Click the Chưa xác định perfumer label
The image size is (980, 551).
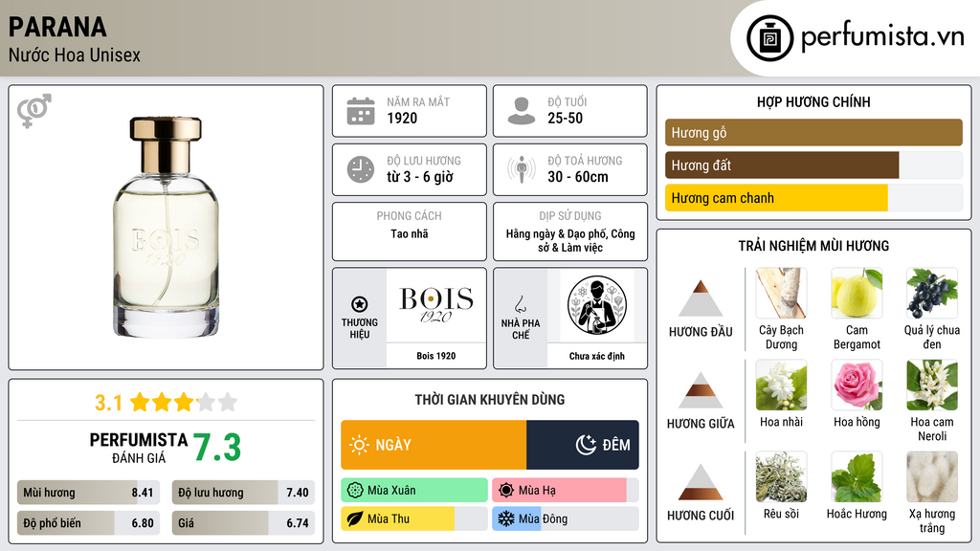[597, 356]
